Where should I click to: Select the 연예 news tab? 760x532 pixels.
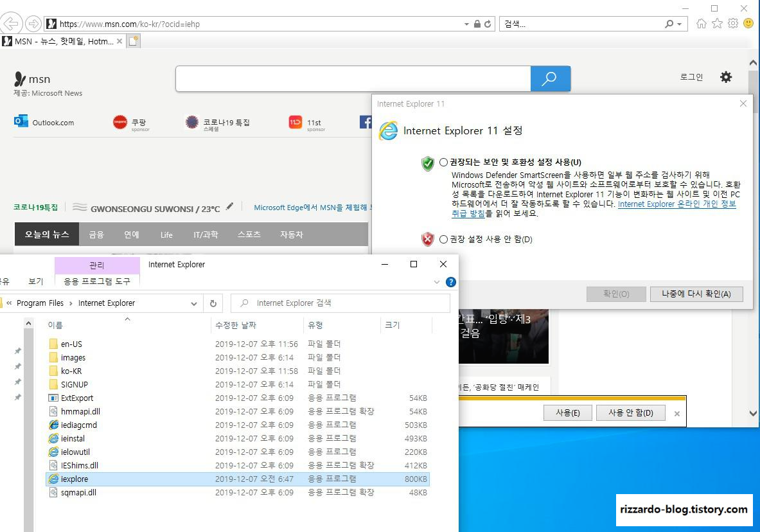point(131,235)
